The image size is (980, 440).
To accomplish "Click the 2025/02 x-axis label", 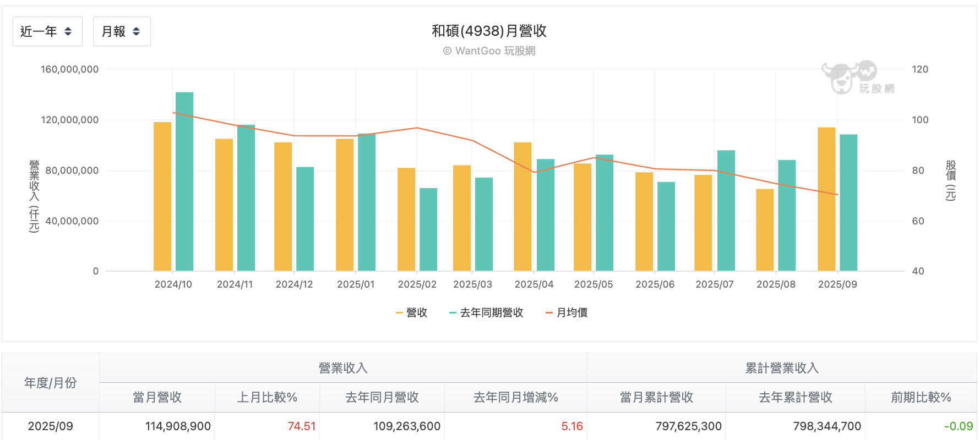I will coord(417,284).
